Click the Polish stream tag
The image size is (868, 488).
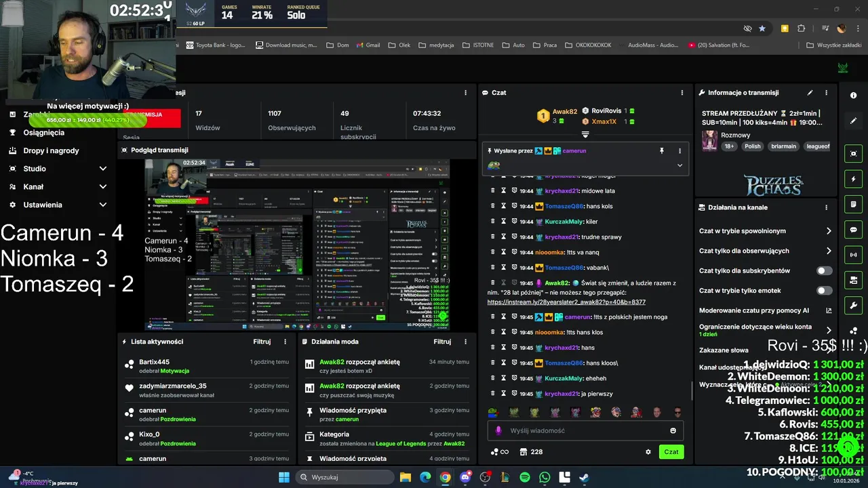coord(753,146)
